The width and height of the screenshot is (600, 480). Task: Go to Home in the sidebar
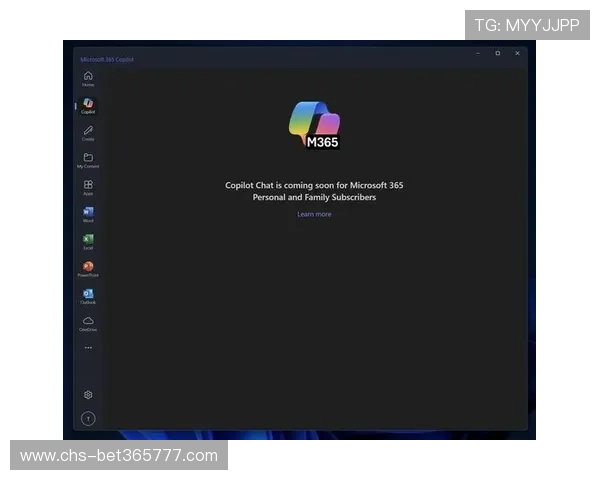[88, 78]
